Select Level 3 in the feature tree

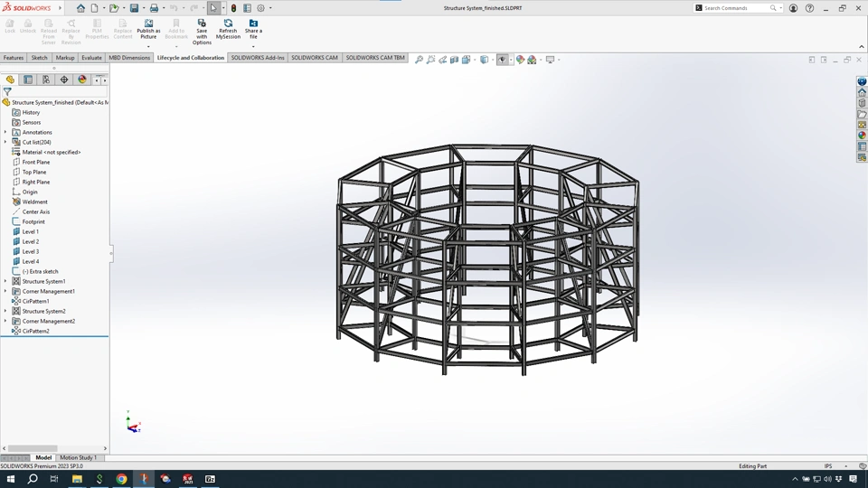(x=31, y=251)
